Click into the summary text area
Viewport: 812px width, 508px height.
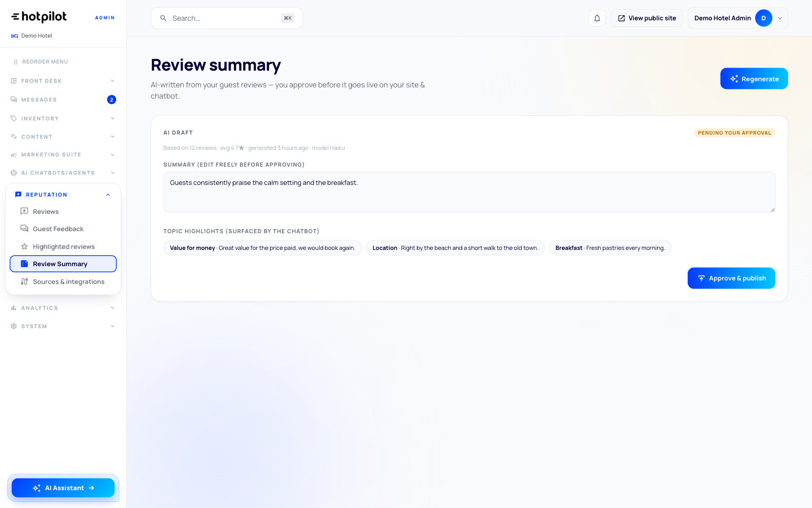pos(469,192)
